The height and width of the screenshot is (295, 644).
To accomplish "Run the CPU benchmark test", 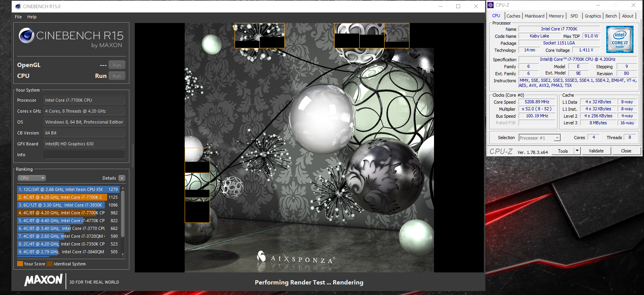I will coord(117,76).
